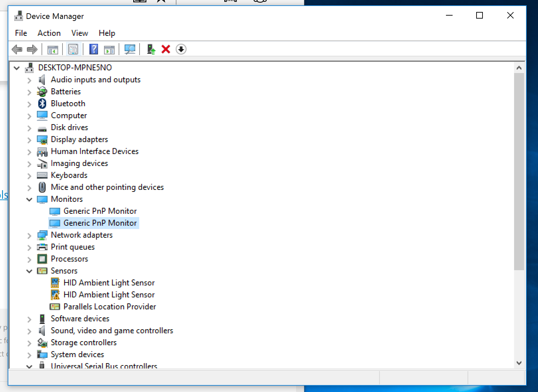Click the blue Help toolbar icon
Image resolution: width=538 pixels, height=392 pixels.
[x=94, y=49]
